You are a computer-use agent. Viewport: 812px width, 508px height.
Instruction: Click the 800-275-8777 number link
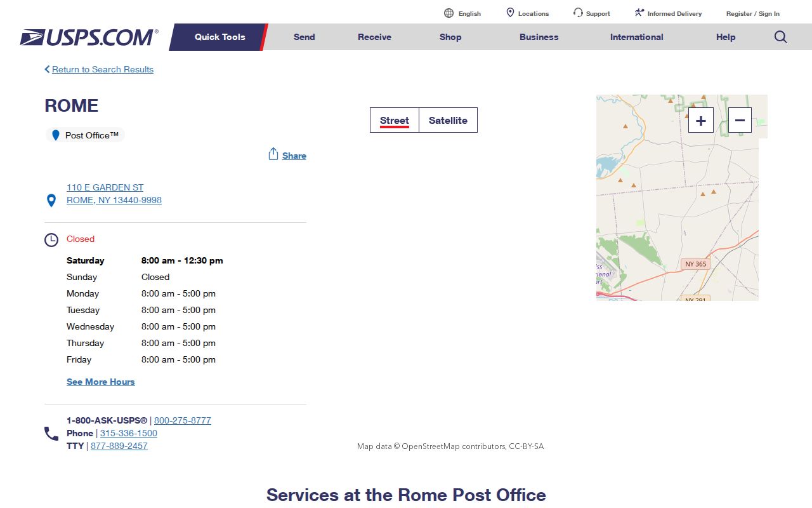[183, 420]
